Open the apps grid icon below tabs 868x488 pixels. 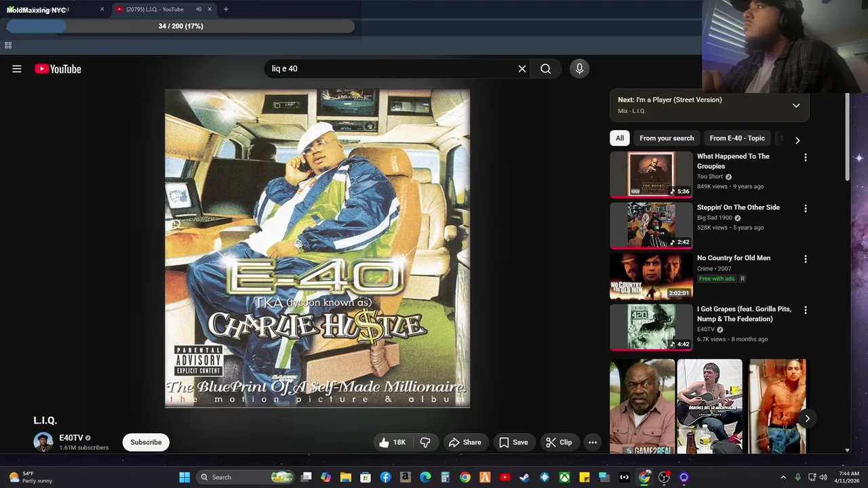coord(8,45)
